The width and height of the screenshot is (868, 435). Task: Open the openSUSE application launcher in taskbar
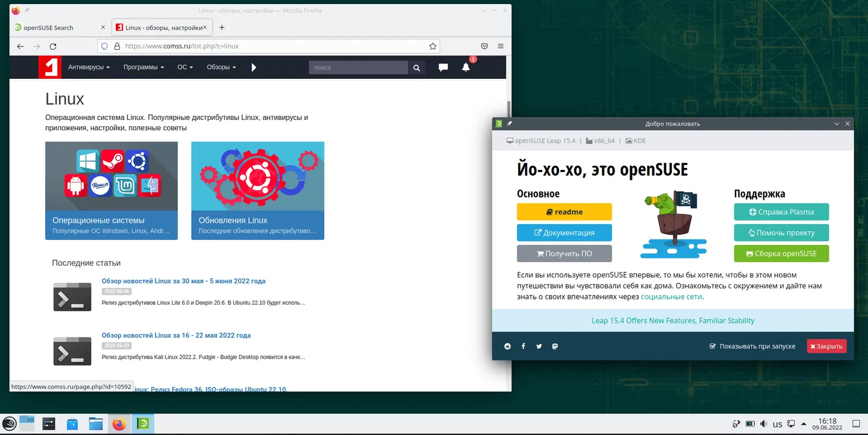(x=9, y=424)
